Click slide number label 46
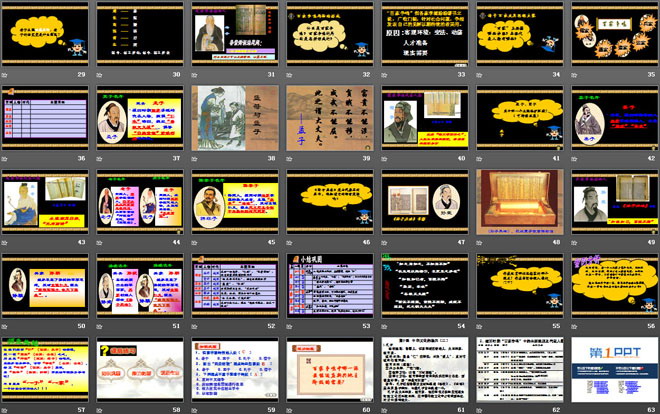The height and width of the screenshot is (414, 660). pyautogui.click(x=366, y=242)
